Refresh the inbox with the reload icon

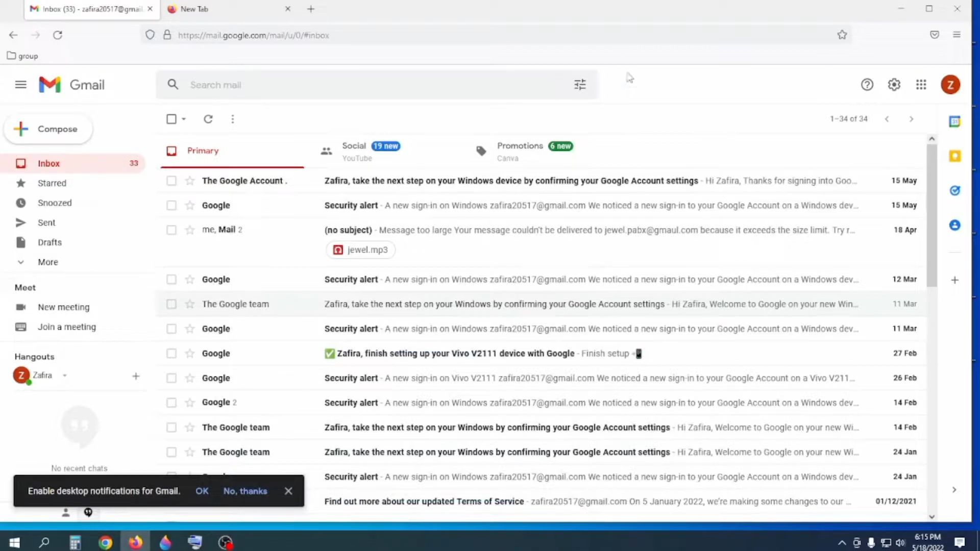(208, 119)
